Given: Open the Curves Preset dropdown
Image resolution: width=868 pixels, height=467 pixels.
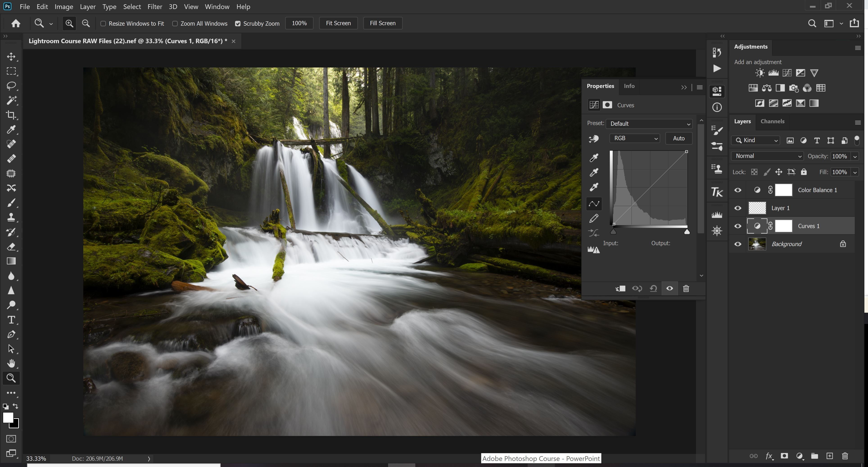Looking at the screenshot, I should point(649,123).
